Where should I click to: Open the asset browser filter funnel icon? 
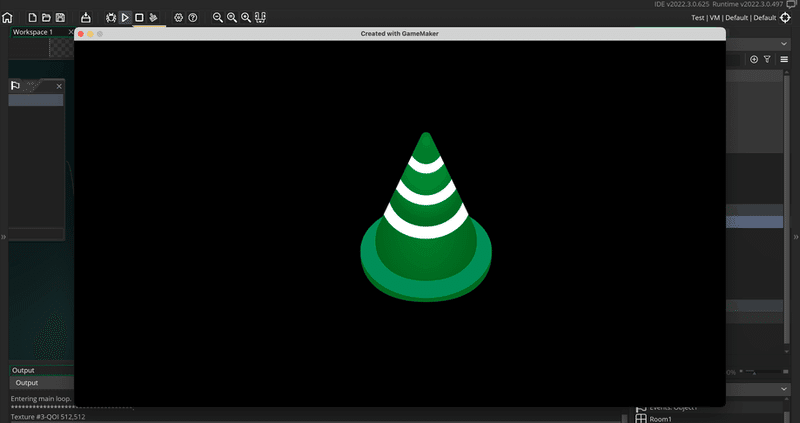[x=767, y=60]
